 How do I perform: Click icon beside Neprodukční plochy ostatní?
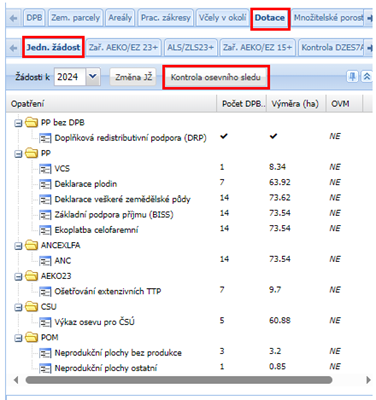[45, 368]
